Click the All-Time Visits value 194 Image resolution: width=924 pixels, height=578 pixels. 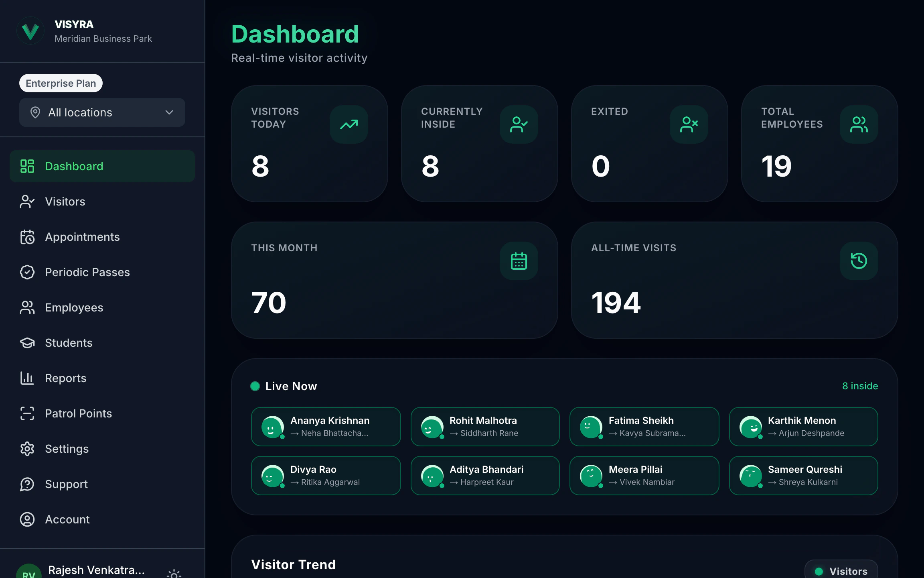pyautogui.click(x=616, y=303)
